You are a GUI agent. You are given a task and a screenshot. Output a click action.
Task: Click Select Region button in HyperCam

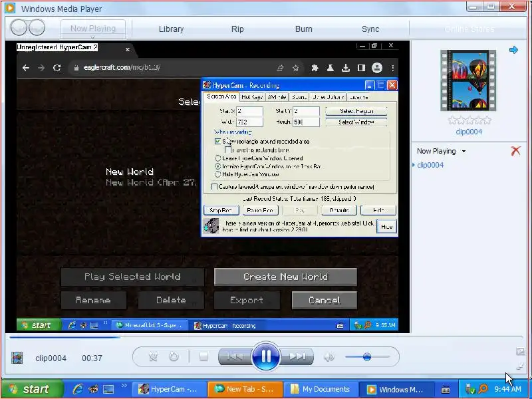(356, 111)
